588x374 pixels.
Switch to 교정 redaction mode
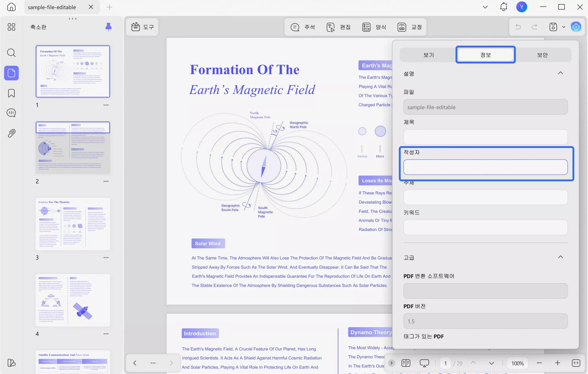[x=410, y=27]
